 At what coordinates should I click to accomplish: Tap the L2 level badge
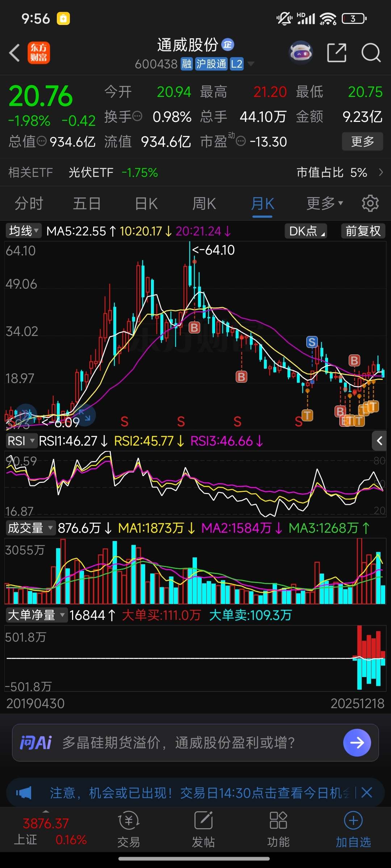point(237,64)
